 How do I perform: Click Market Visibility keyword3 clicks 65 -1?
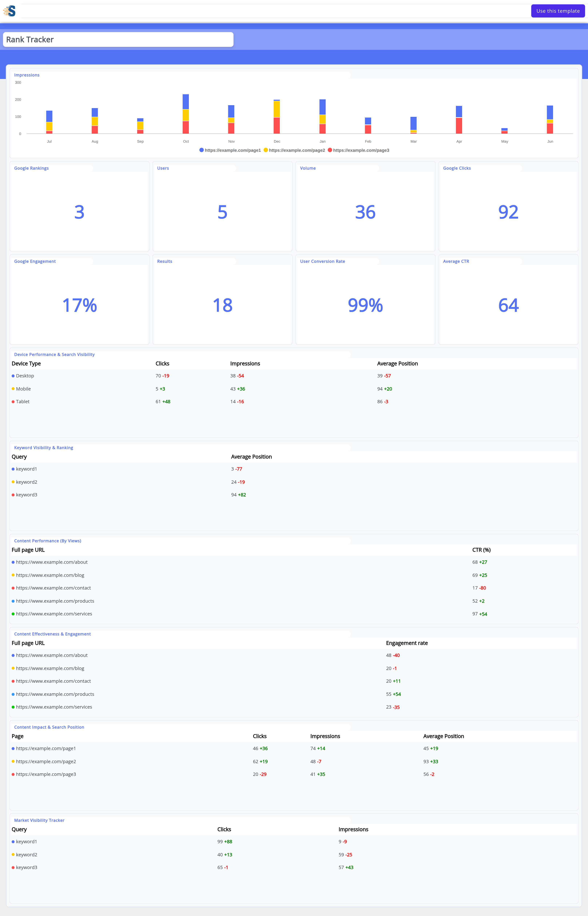[x=223, y=868]
